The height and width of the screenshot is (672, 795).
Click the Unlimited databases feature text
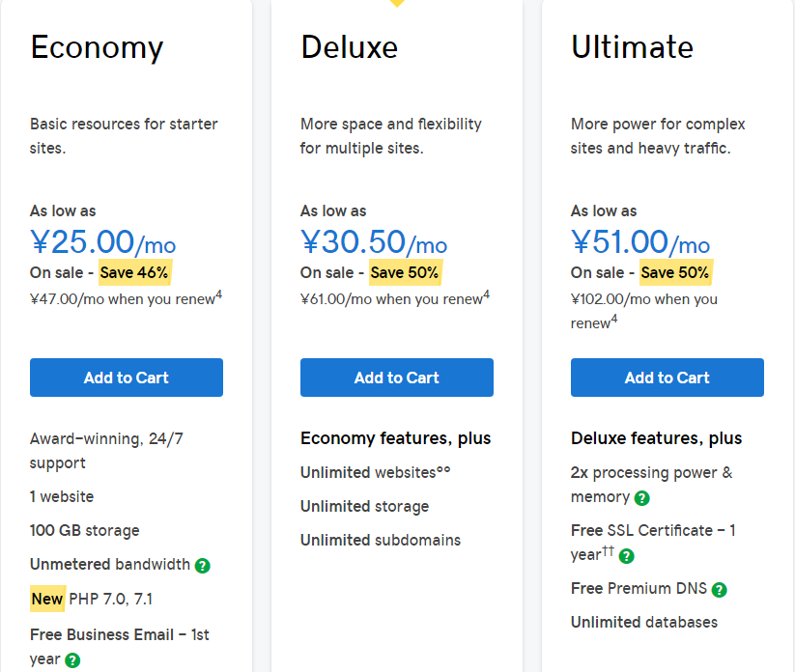(x=643, y=622)
